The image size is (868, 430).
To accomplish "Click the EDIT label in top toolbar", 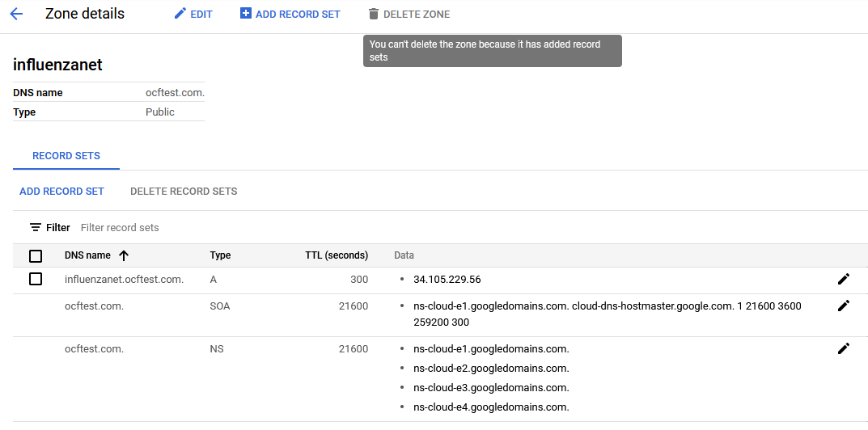I will click(x=201, y=14).
